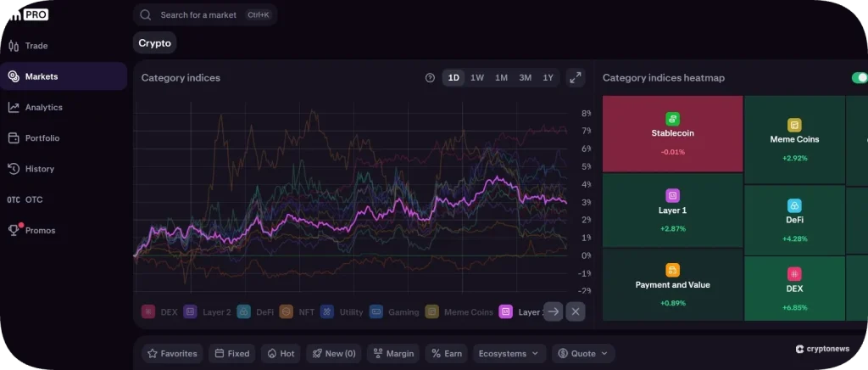
Task: Click the legend next arrow button
Action: (x=553, y=311)
